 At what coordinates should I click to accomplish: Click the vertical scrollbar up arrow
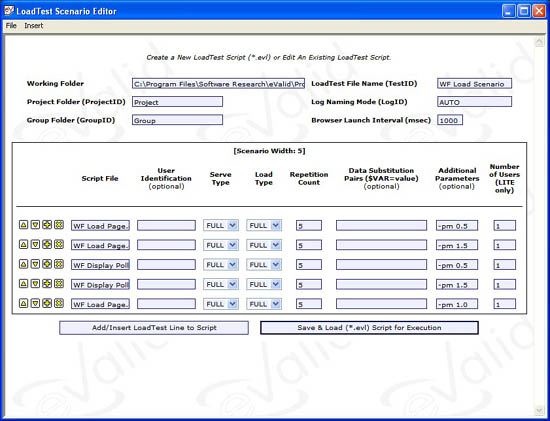[x=539, y=42]
